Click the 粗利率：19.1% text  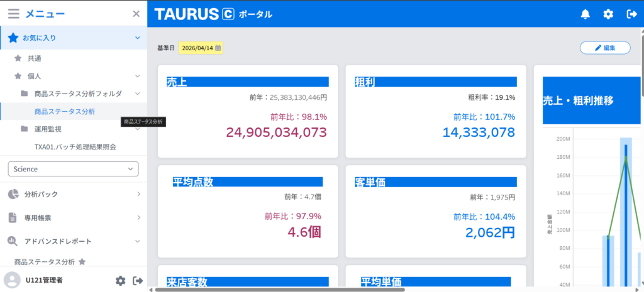point(492,97)
